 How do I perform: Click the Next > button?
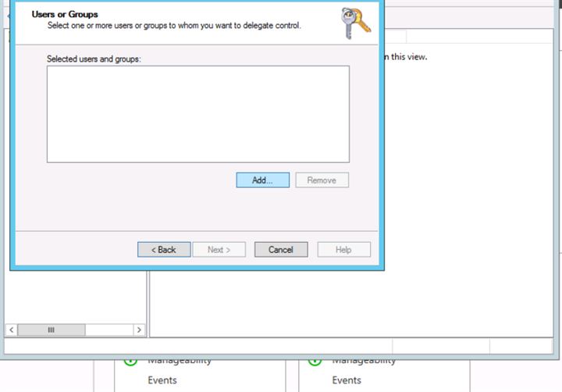click(x=219, y=250)
